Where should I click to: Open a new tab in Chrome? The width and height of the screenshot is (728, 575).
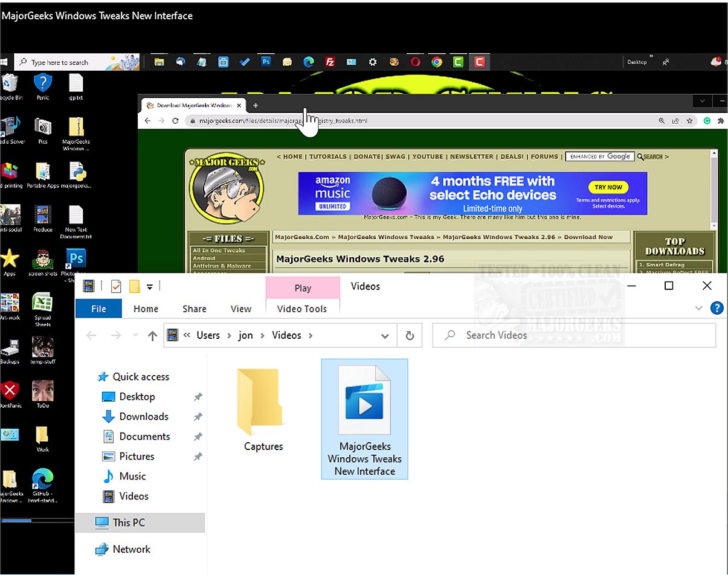point(256,105)
